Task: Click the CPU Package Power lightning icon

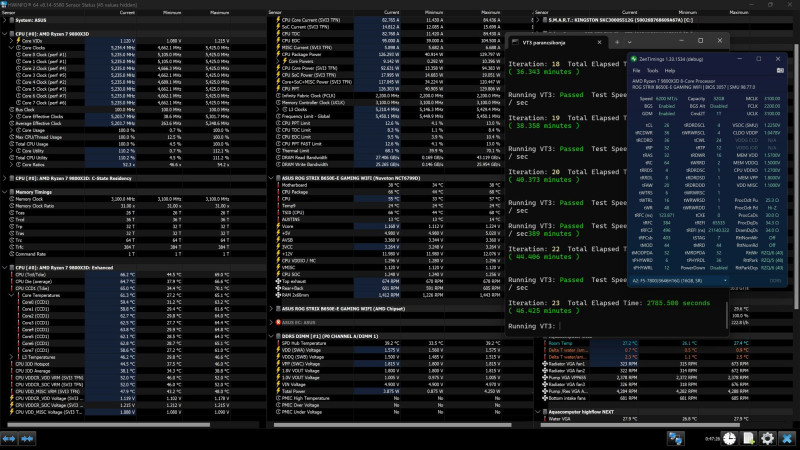Action: click(278, 54)
